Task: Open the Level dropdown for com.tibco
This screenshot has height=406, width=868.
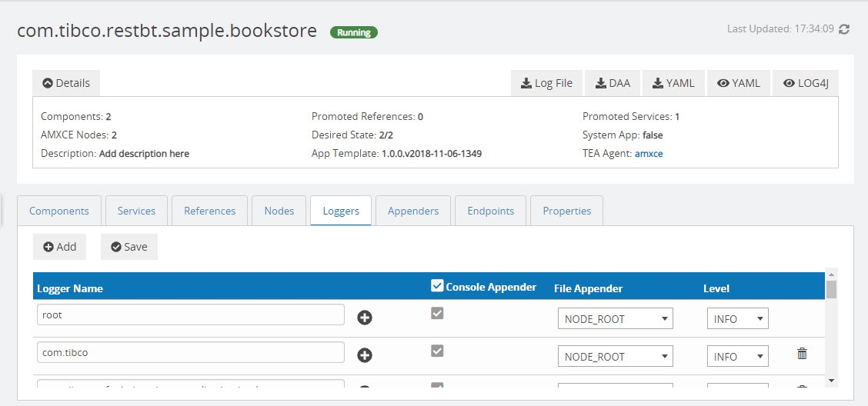Action: [x=737, y=356]
